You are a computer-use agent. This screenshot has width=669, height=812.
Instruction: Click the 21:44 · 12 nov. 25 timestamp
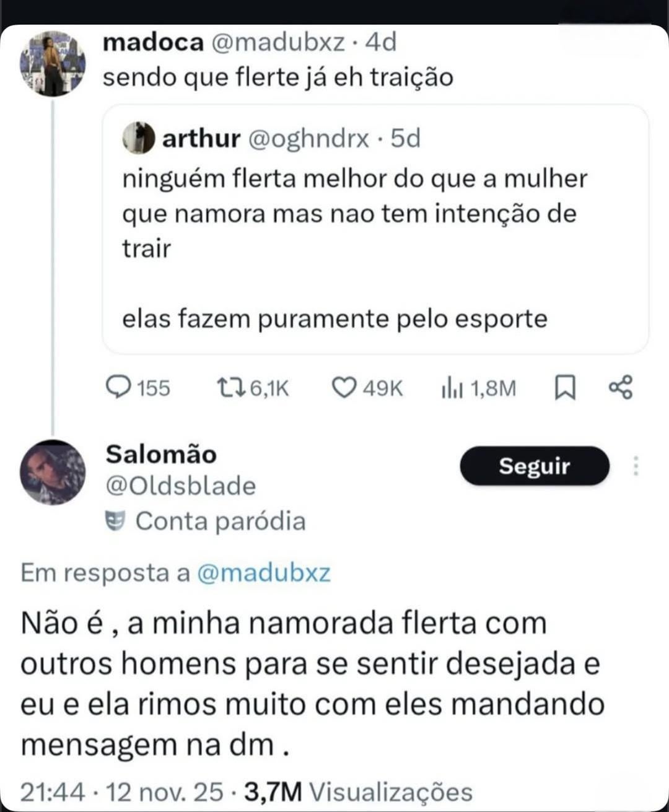[121, 792]
